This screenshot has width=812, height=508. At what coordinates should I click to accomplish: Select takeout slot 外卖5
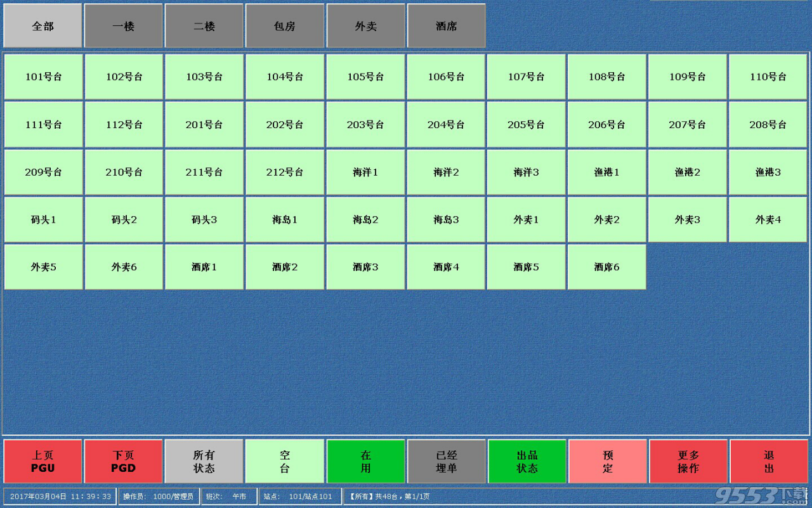(43, 267)
